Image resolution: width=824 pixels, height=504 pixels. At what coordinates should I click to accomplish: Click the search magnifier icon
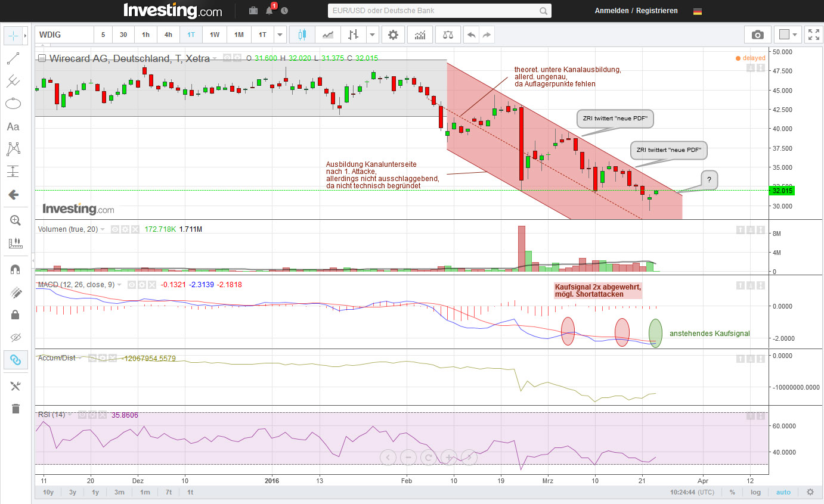click(x=544, y=11)
